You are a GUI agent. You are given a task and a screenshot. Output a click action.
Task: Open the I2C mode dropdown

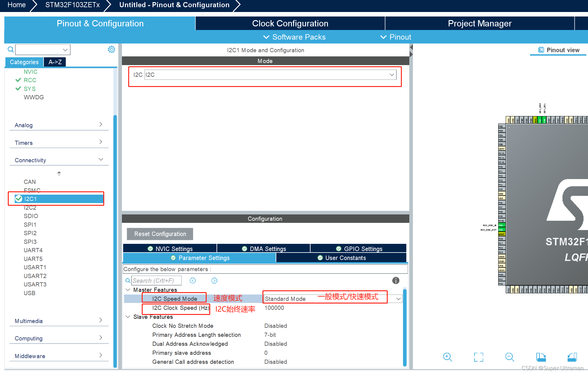coord(392,75)
